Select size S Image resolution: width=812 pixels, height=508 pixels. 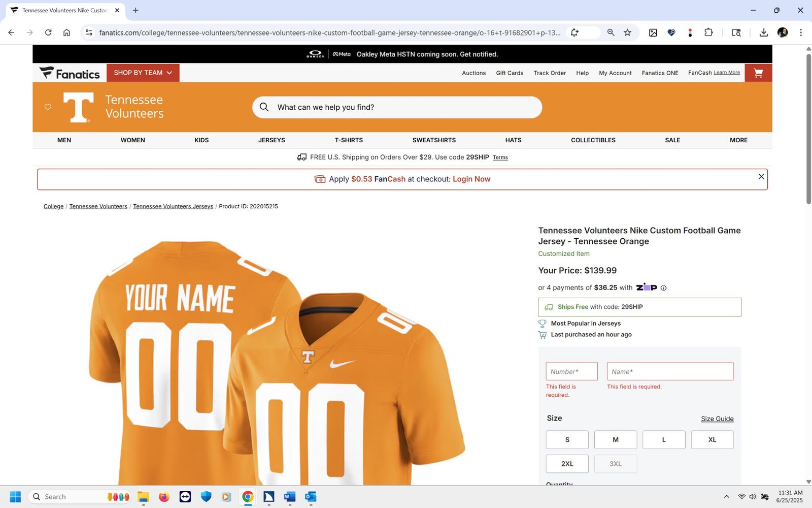(567, 440)
